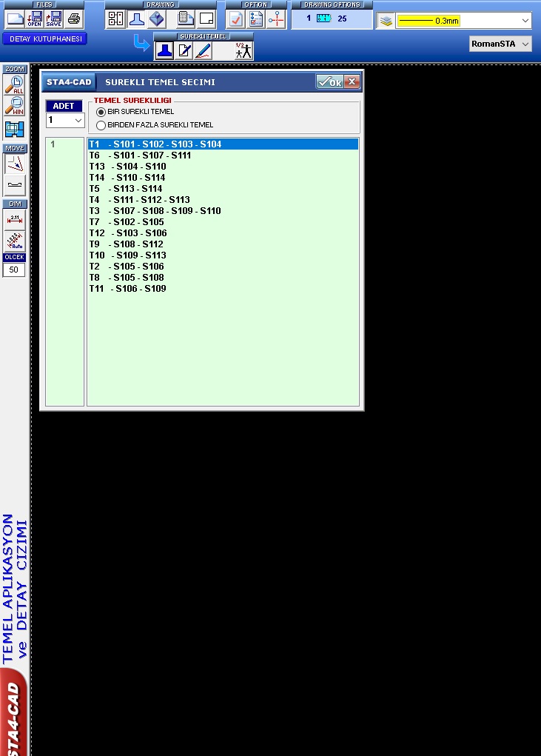Click the printer icon

coord(73,19)
